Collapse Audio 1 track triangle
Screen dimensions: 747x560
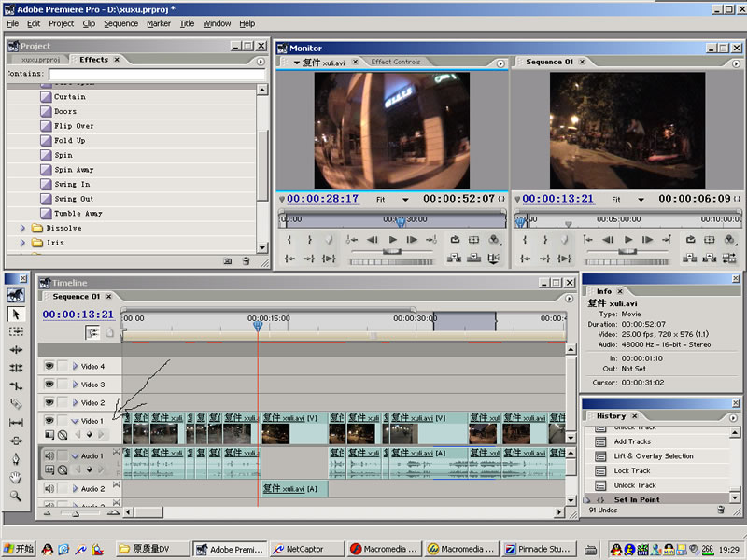point(75,456)
